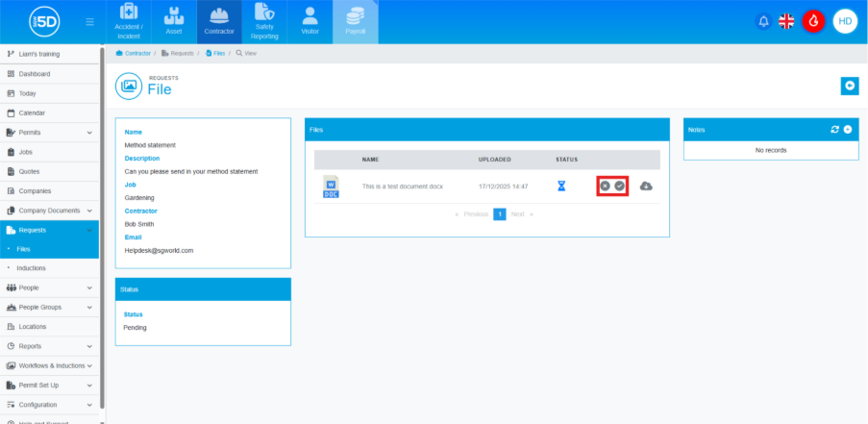868x424 pixels.
Task: Open the test document docx thumbnail
Action: 331,187
